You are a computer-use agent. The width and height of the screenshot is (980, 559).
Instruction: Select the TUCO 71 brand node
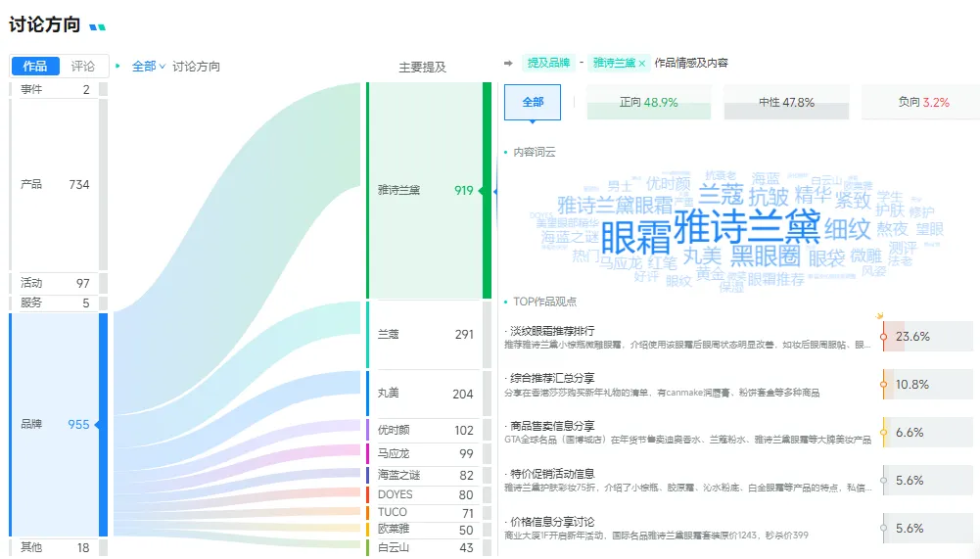(x=429, y=513)
